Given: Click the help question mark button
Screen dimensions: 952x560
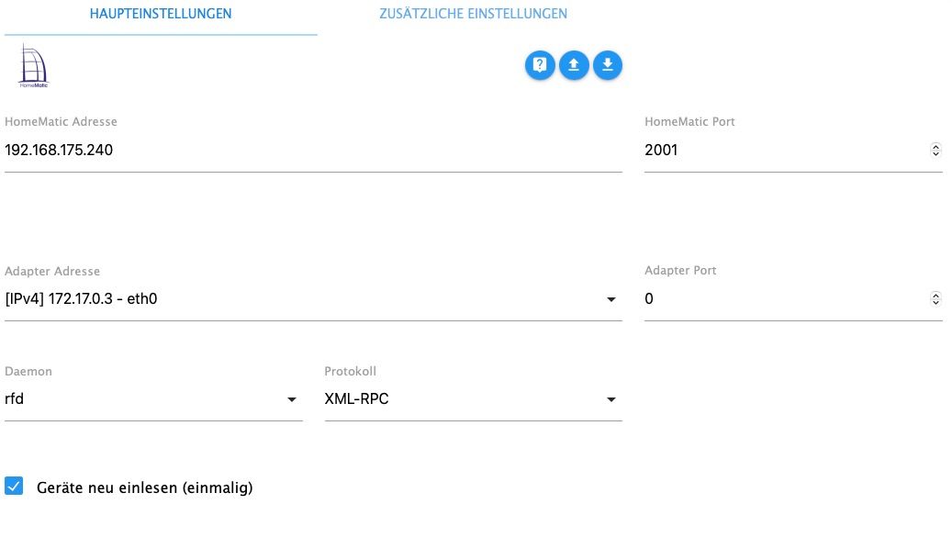Looking at the screenshot, I should click(x=540, y=65).
